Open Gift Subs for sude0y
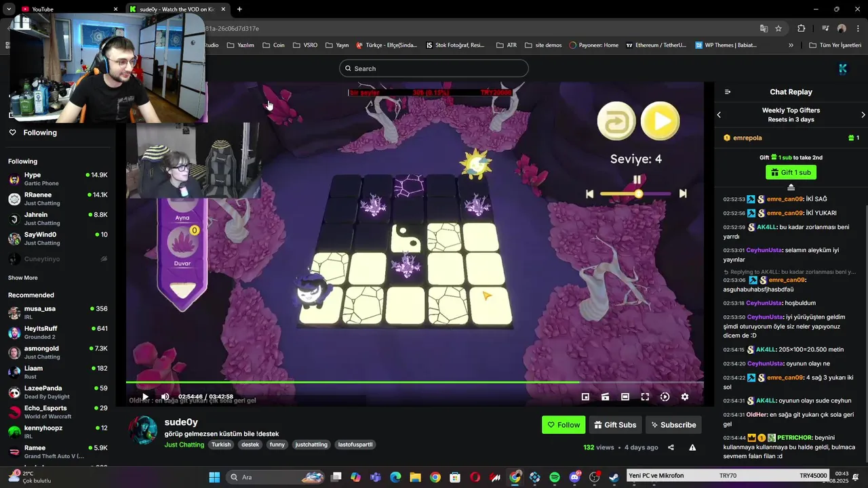 pyautogui.click(x=615, y=425)
